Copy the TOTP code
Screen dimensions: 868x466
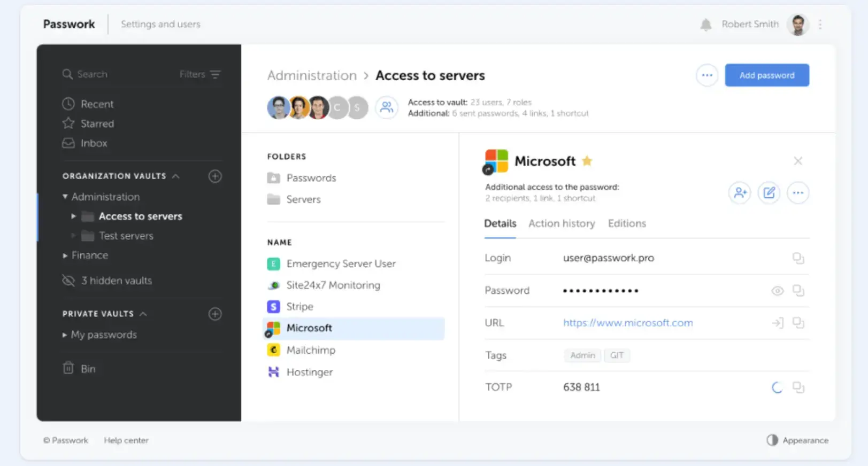click(x=798, y=387)
